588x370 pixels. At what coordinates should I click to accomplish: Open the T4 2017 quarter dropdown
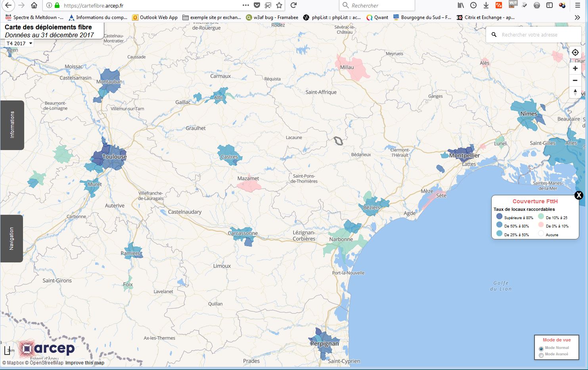[19, 43]
